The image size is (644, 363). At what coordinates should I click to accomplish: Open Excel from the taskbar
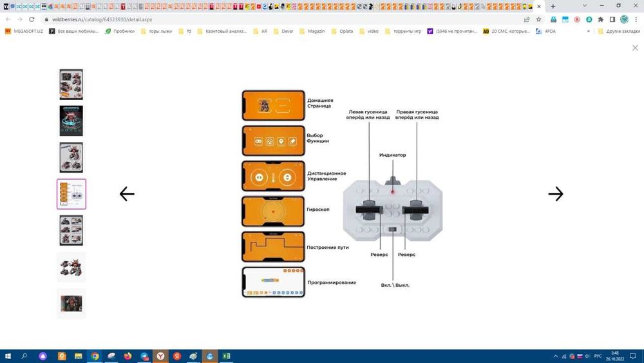point(226,356)
